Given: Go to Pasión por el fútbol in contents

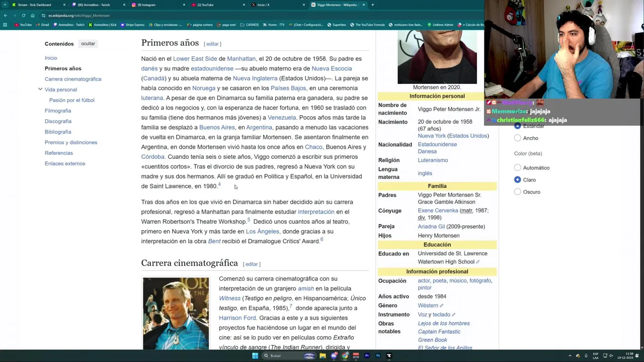Looking at the screenshot, I should point(72,100).
